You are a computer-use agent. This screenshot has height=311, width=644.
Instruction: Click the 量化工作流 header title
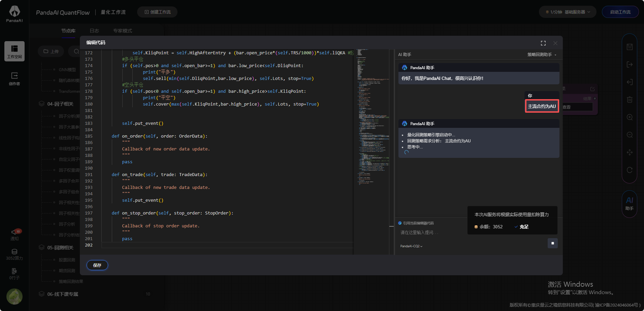[x=113, y=12]
